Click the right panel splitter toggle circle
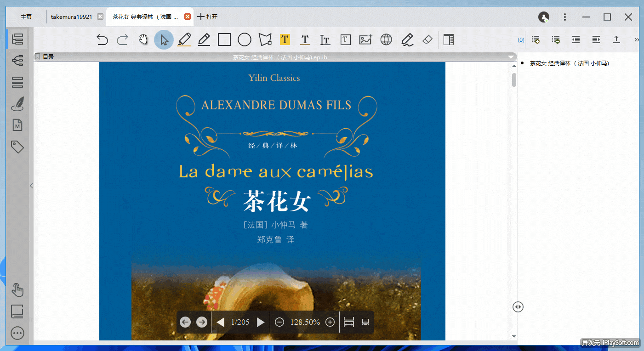The height and width of the screenshot is (351, 644). click(518, 306)
